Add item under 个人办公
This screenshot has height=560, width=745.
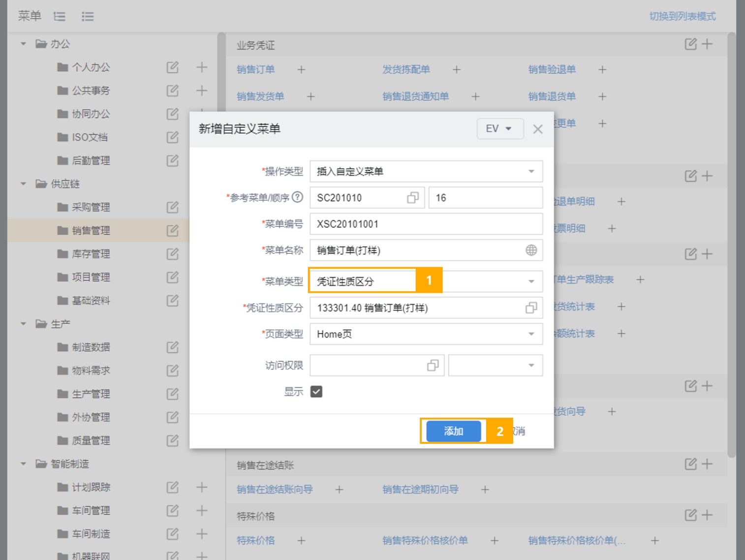[202, 67]
